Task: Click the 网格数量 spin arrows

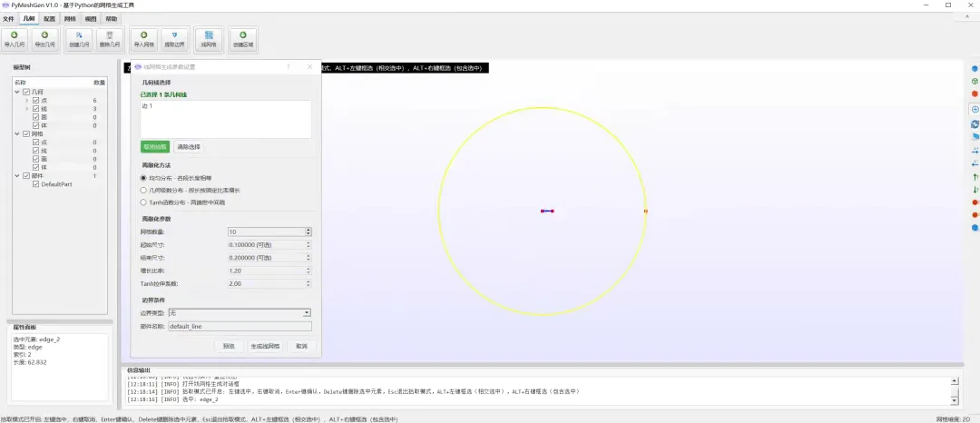Action: point(309,231)
